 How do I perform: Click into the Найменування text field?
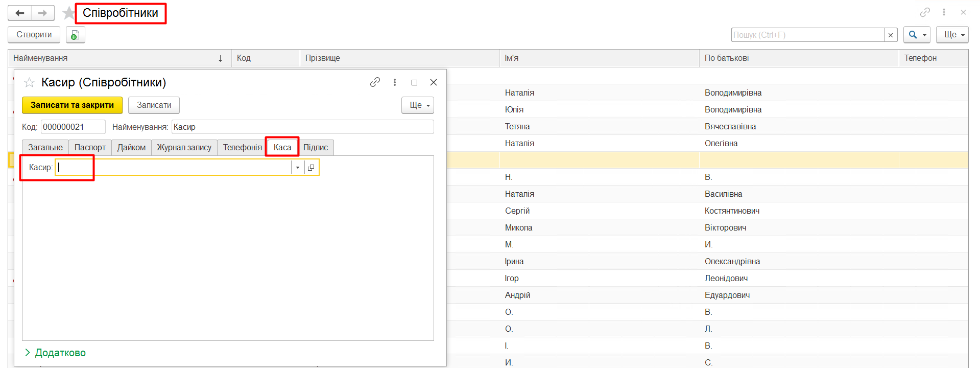tap(302, 127)
